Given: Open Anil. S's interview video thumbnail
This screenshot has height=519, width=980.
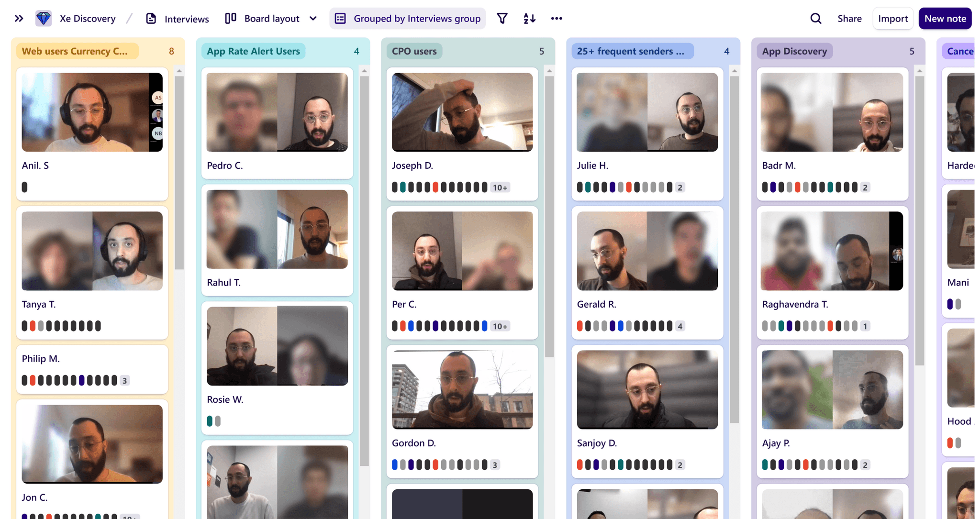Looking at the screenshot, I should [91, 112].
